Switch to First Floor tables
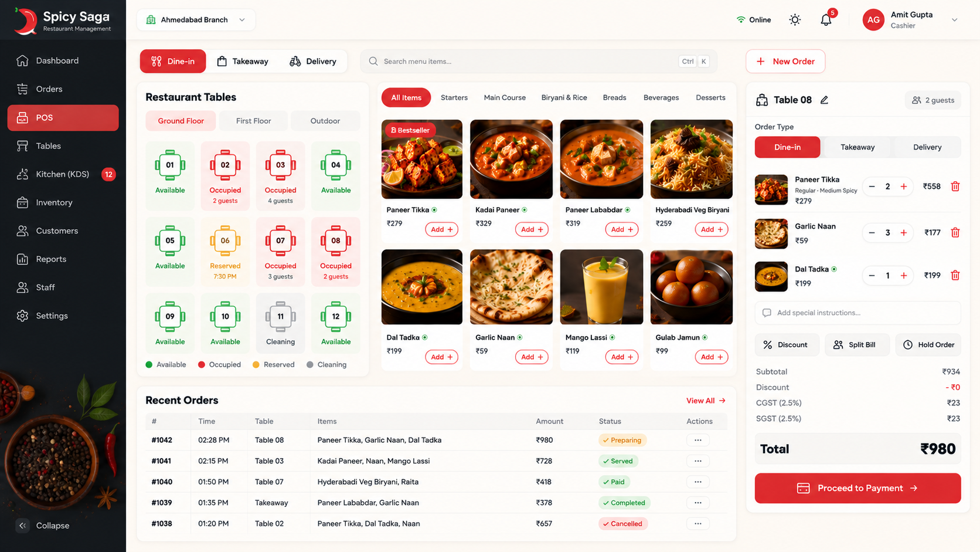The height and width of the screenshot is (552, 980). (253, 121)
